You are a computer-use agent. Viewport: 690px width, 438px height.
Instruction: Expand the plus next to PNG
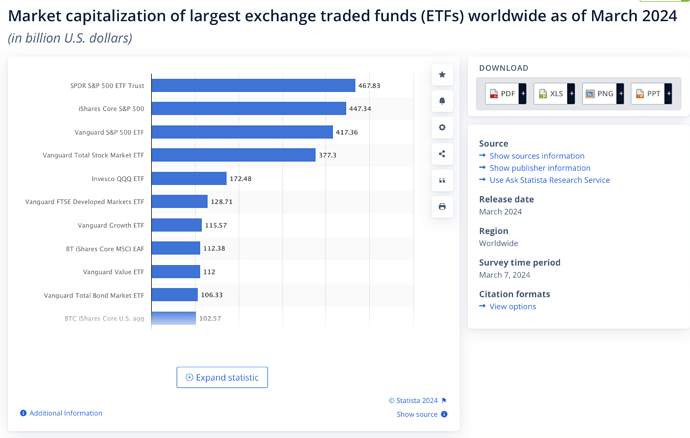(x=620, y=93)
